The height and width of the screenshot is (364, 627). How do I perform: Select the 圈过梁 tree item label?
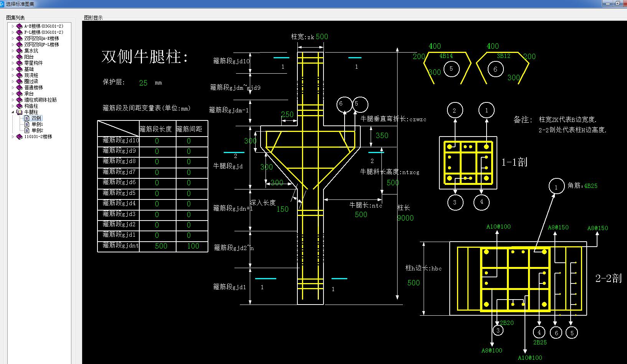click(x=31, y=81)
